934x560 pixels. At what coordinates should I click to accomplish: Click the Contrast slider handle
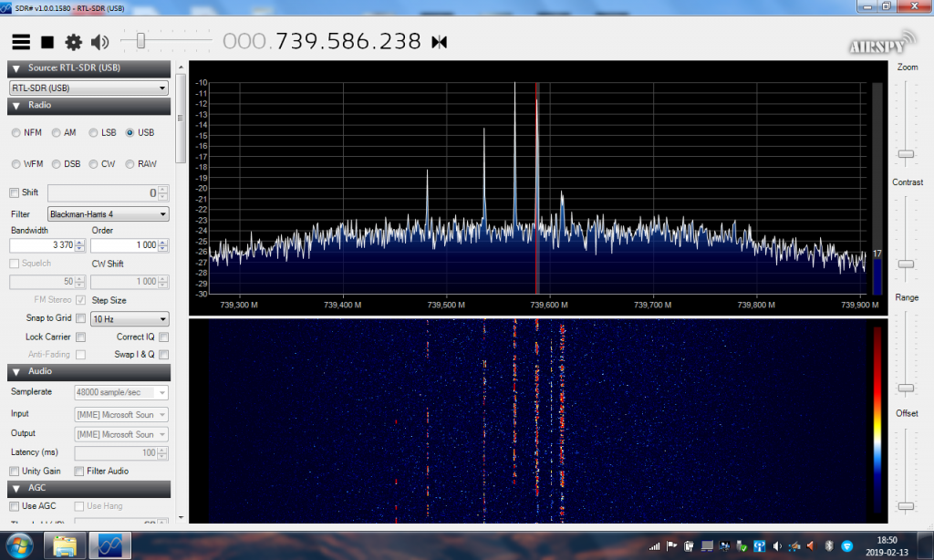coord(906,264)
